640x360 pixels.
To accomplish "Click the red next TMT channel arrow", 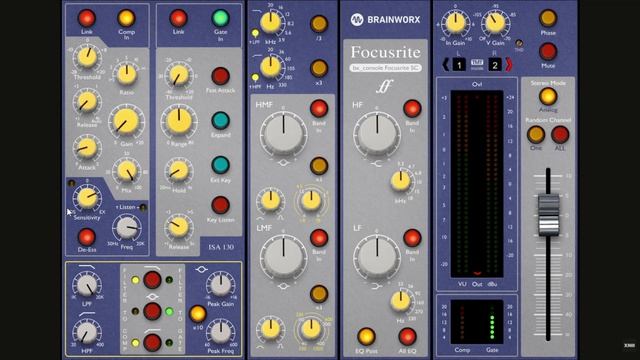I will [x=509, y=64].
